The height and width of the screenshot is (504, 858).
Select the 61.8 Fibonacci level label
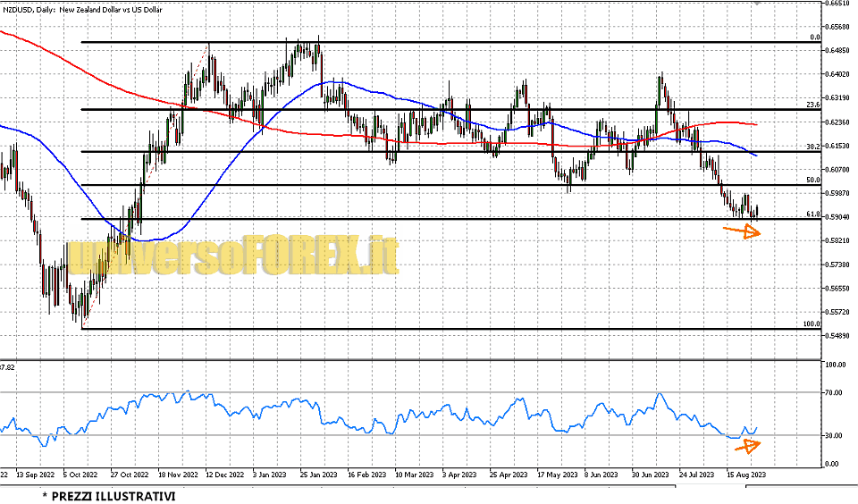812,214
